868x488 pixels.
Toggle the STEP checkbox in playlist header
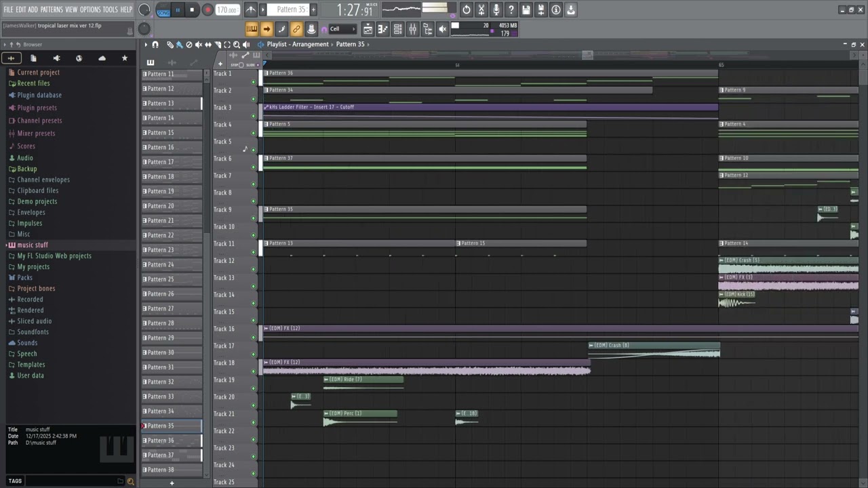click(x=241, y=65)
